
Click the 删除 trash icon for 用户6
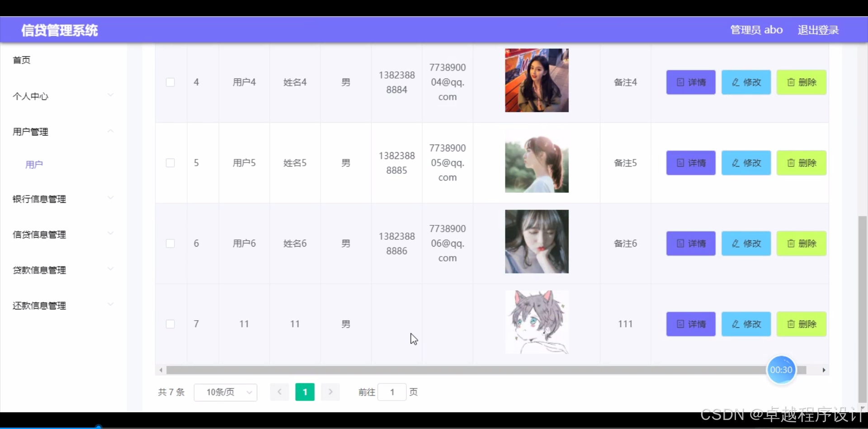pos(791,243)
